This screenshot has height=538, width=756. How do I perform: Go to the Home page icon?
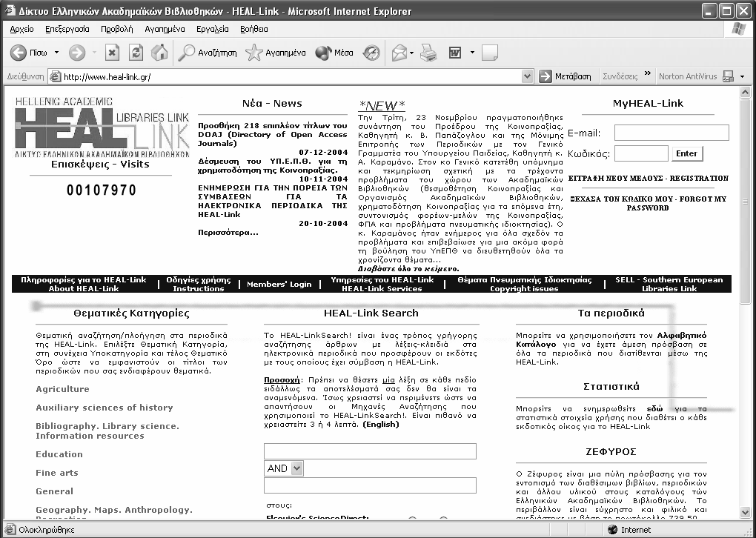(159, 53)
